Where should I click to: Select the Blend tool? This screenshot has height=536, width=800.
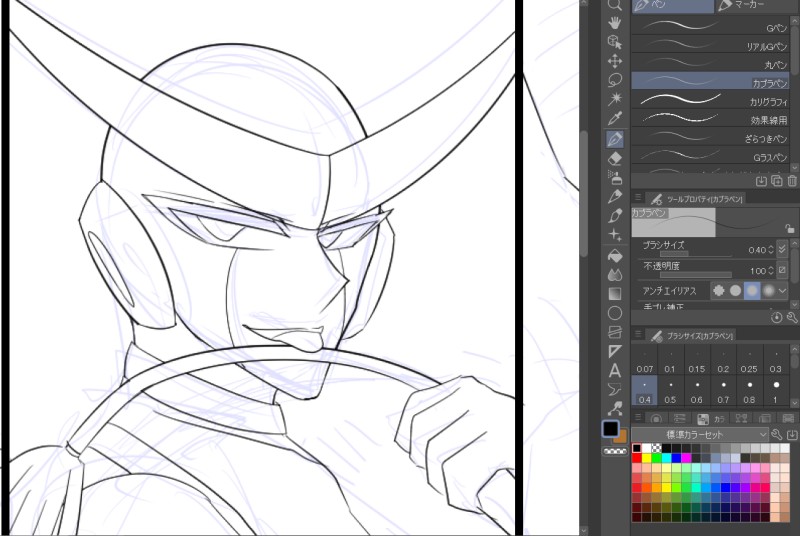point(615,275)
